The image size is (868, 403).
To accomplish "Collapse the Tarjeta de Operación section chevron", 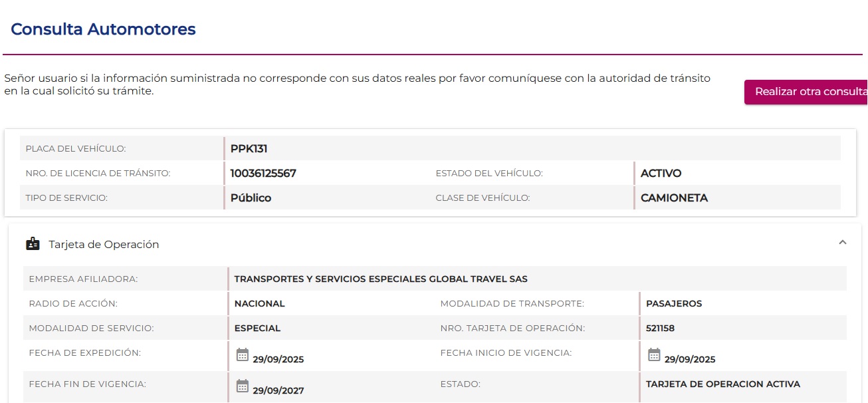I will pos(842,243).
